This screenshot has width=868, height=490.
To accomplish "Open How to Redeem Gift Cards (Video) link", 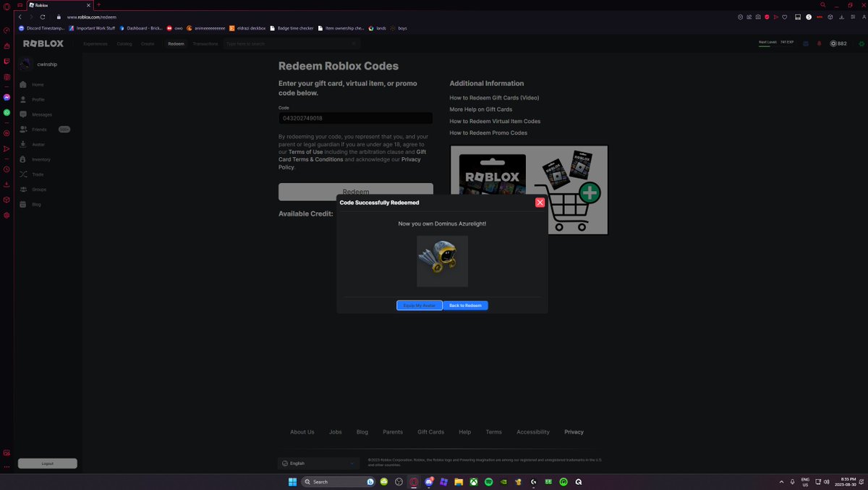I will tap(494, 98).
